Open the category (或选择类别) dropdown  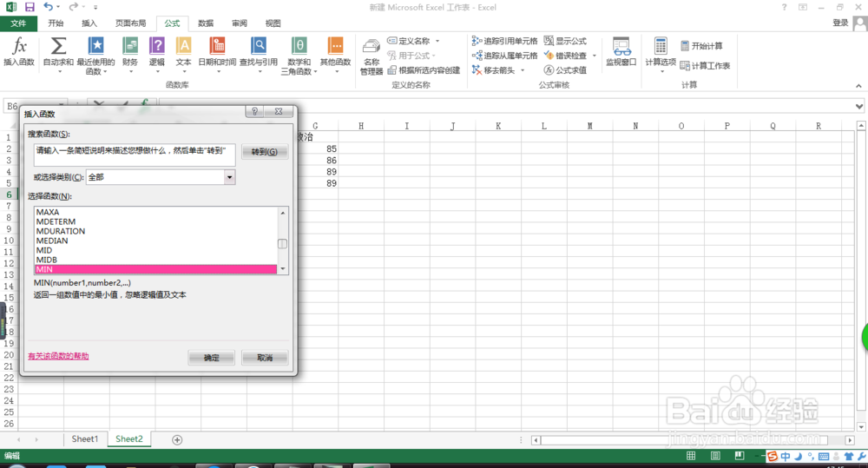[x=229, y=177]
